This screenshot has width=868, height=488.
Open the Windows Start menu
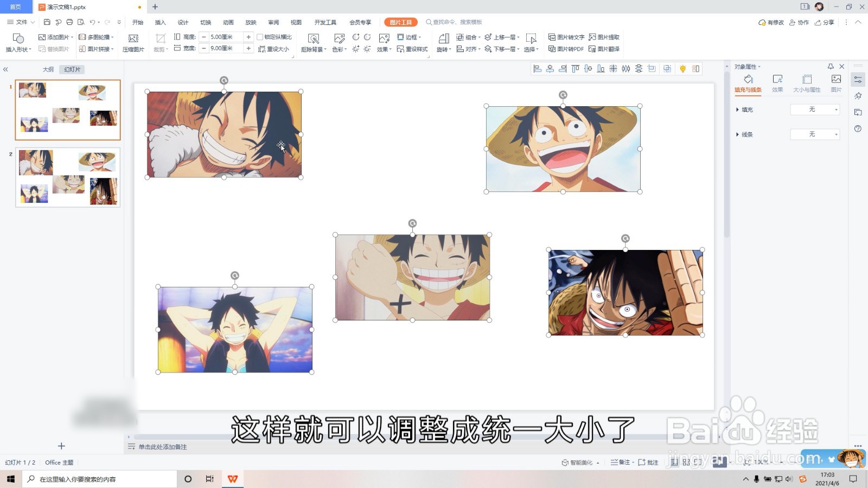click(11, 479)
